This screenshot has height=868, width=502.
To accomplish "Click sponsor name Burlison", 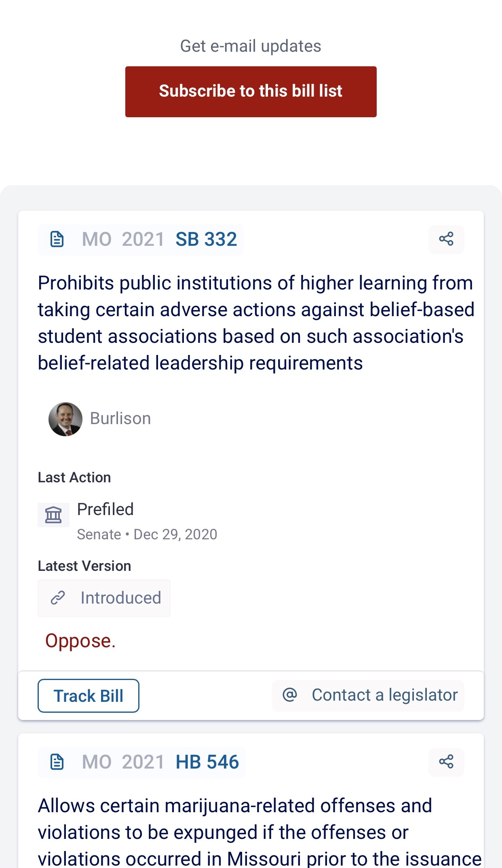I will click(x=120, y=419).
